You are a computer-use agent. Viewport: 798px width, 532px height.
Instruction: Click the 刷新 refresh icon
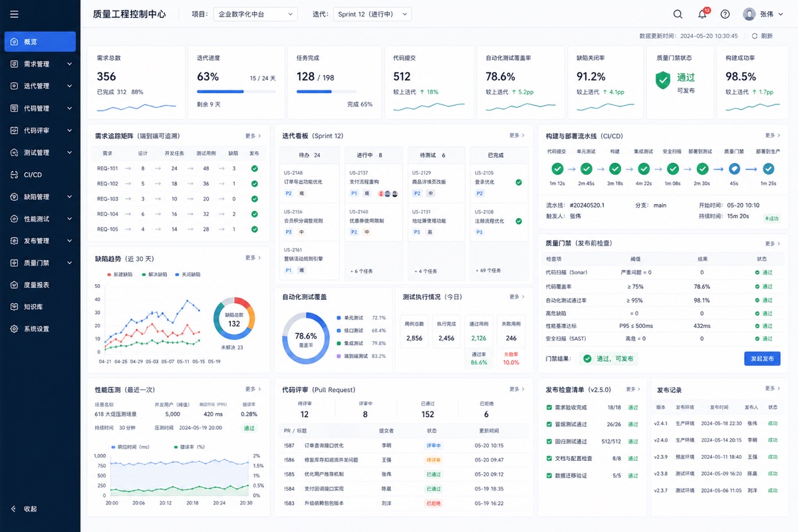(x=755, y=36)
